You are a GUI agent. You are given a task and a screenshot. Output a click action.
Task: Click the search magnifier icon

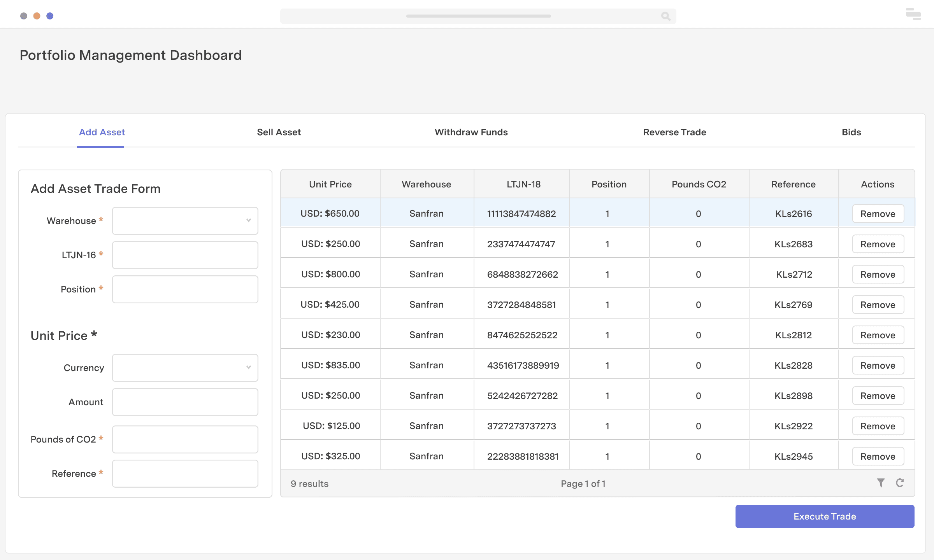[x=665, y=16]
